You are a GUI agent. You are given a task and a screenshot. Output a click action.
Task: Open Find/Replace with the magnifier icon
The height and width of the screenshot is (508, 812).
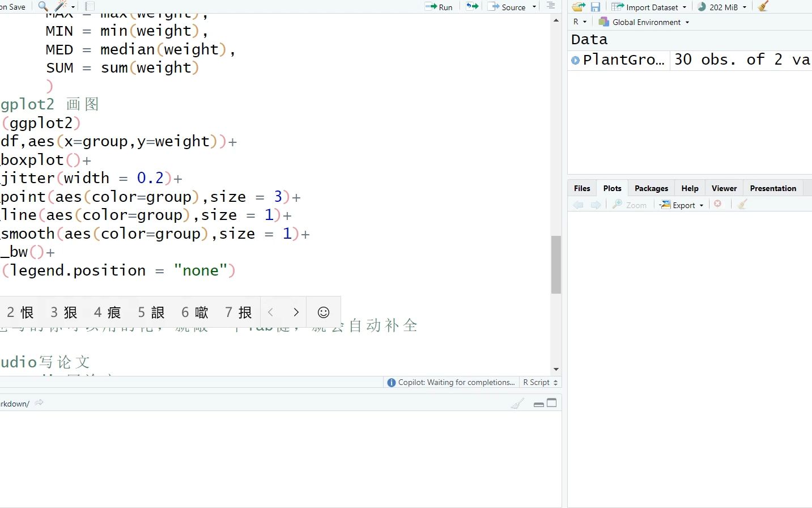(43, 6)
